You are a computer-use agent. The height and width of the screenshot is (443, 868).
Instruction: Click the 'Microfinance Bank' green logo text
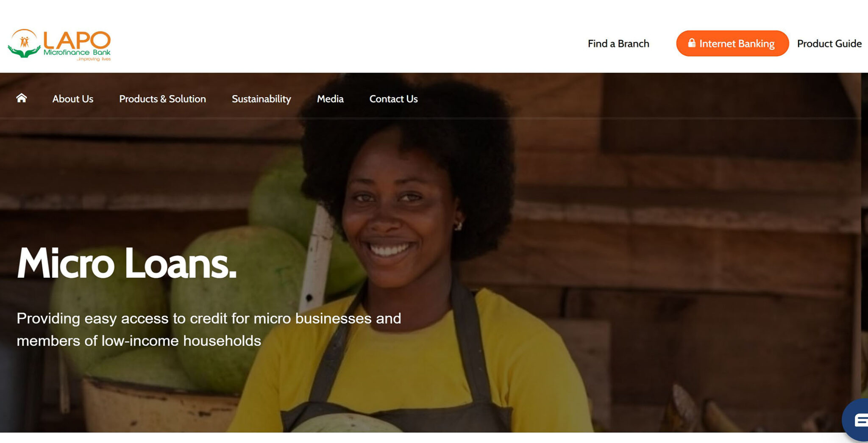click(77, 53)
